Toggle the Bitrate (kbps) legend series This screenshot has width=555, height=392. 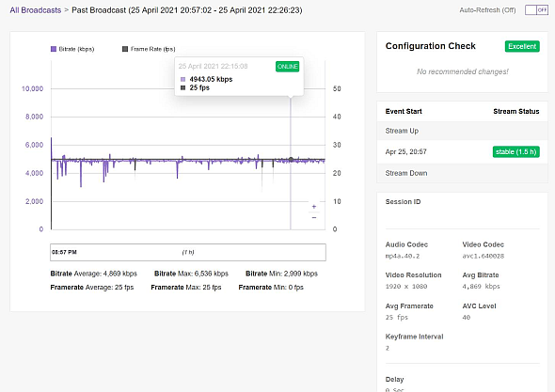tap(72, 49)
